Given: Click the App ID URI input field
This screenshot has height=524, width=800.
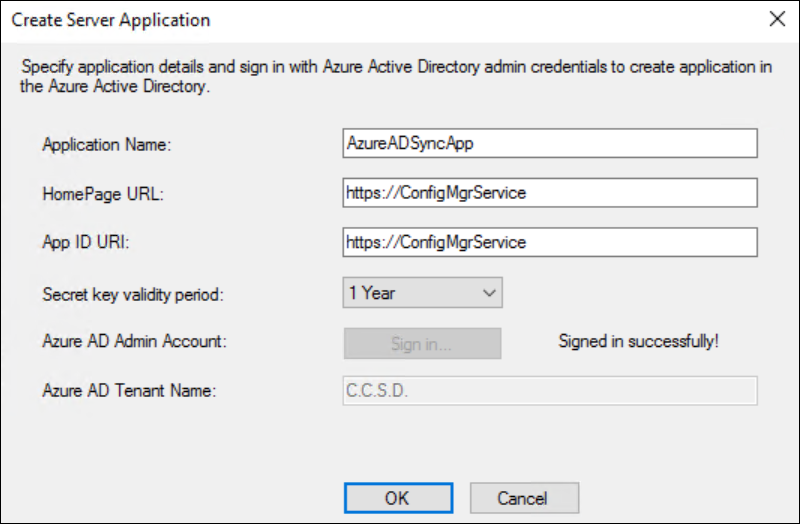Looking at the screenshot, I should 550,242.
